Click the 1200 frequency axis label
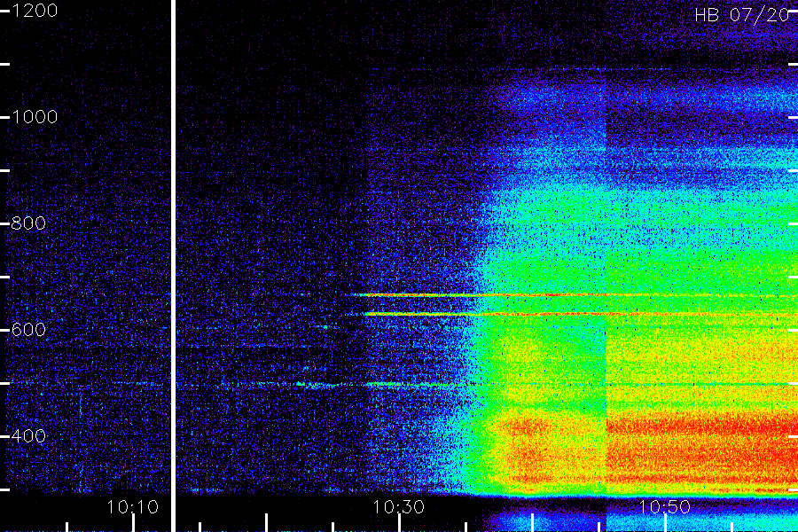The width and height of the screenshot is (798, 532). pos(35,11)
